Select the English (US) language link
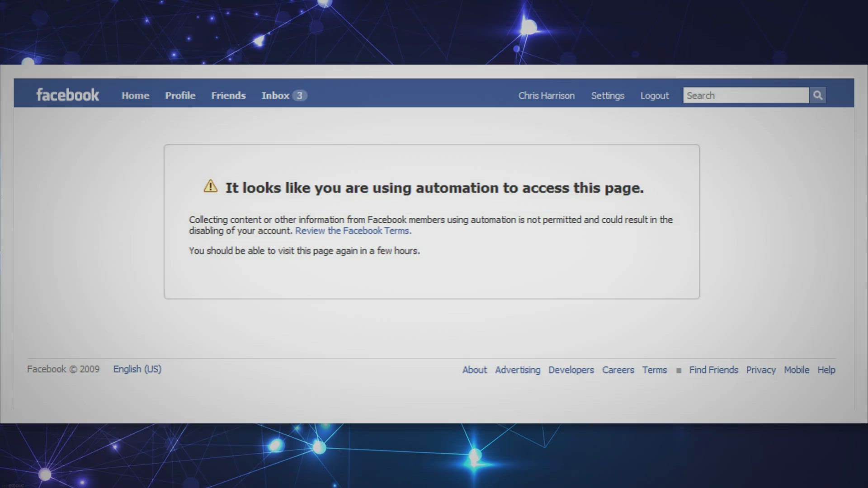This screenshot has width=868, height=488. click(x=137, y=369)
